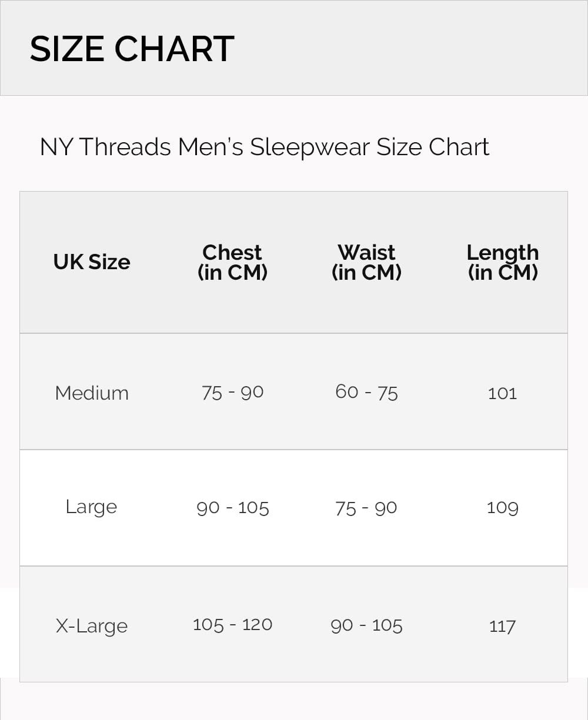Click the SIZE CHART heading
Image resolution: width=588 pixels, height=720 pixels.
click(132, 49)
